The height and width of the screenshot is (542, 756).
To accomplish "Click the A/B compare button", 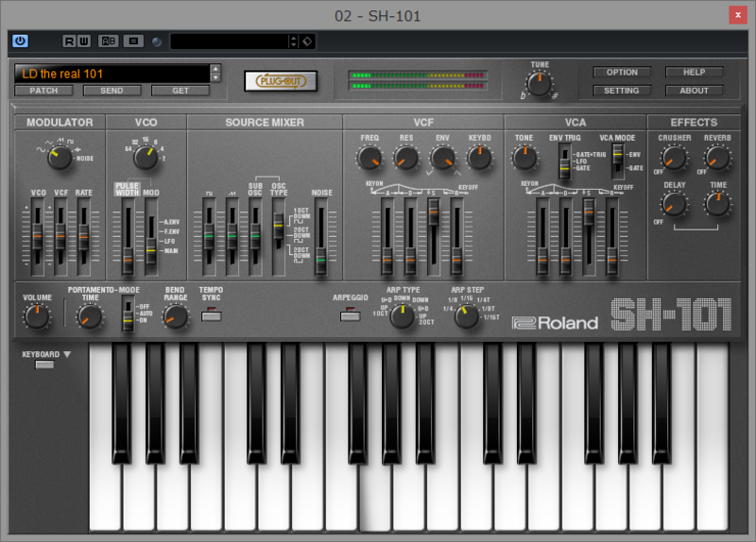I will tap(109, 42).
